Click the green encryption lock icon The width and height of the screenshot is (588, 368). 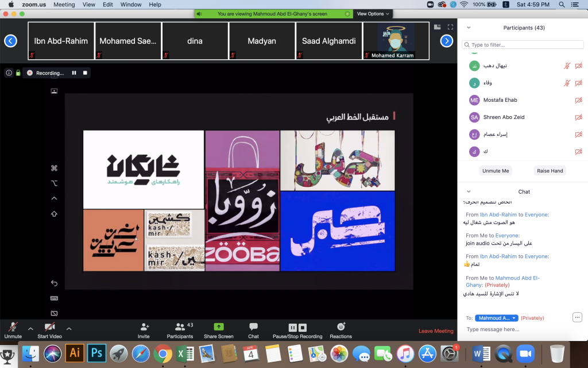coord(18,73)
